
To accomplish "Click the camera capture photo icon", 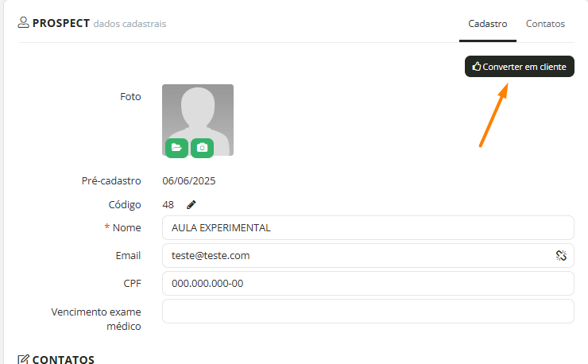I will (202, 148).
